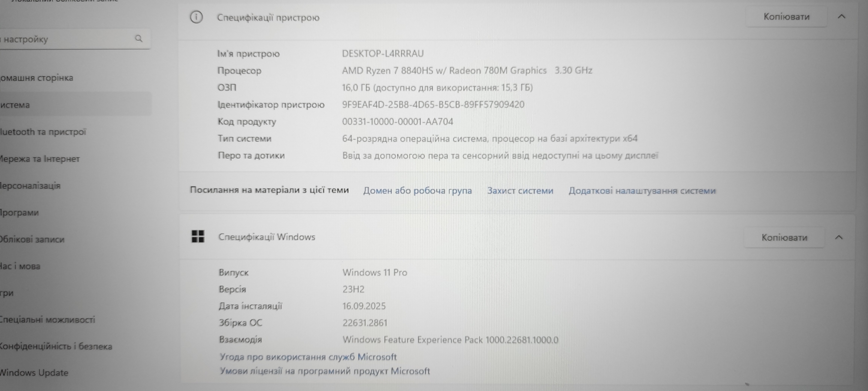Collapse the Windows specifications section chevron
This screenshot has height=391, width=868.
click(839, 237)
